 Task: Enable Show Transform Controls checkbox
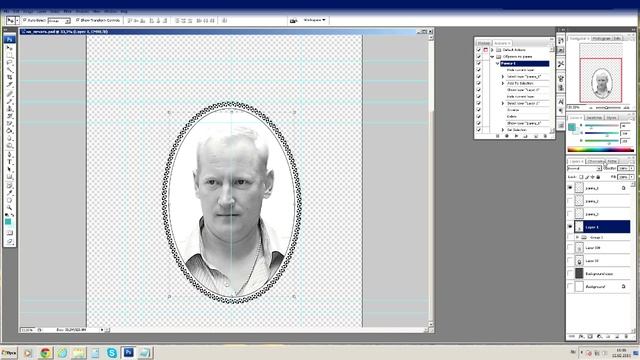click(x=77, y=20)
